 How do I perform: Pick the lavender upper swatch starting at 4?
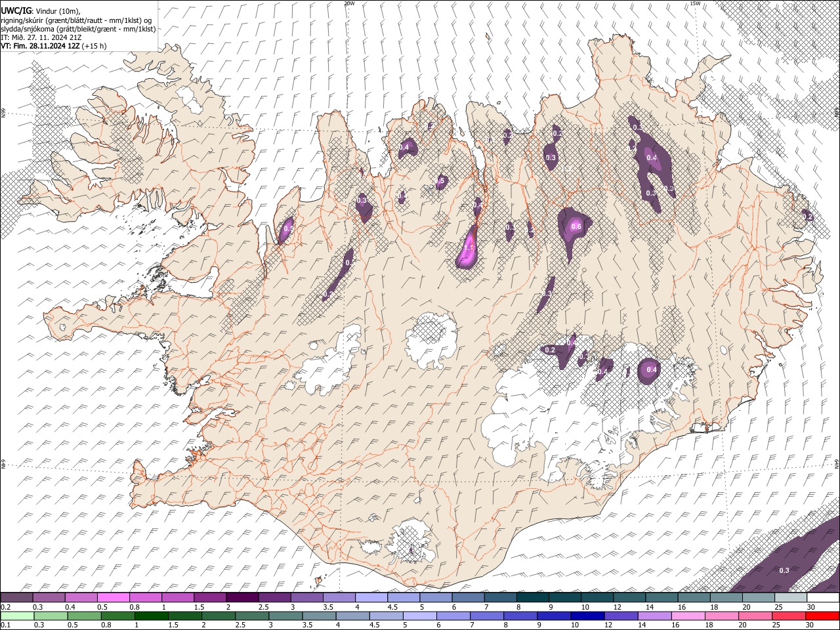point(371,598)
